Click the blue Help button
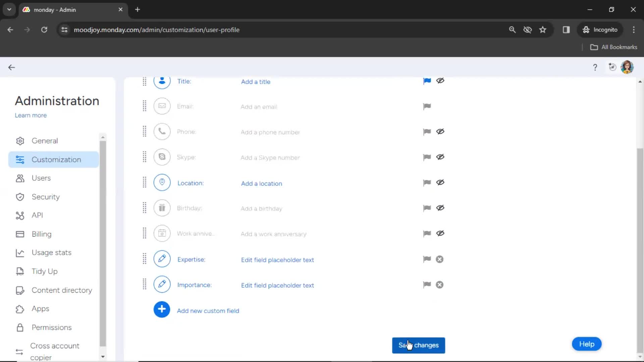644x362 pixels. (587, 344)
